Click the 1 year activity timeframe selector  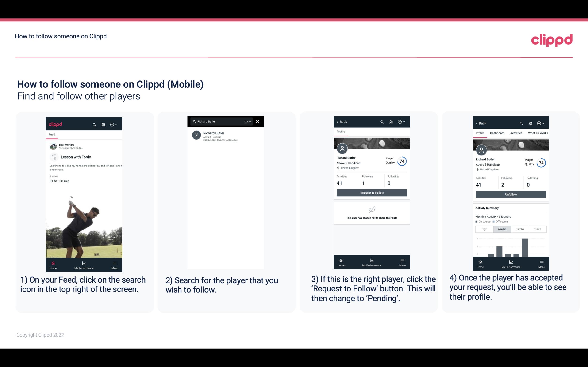click(x=484, y=229)
